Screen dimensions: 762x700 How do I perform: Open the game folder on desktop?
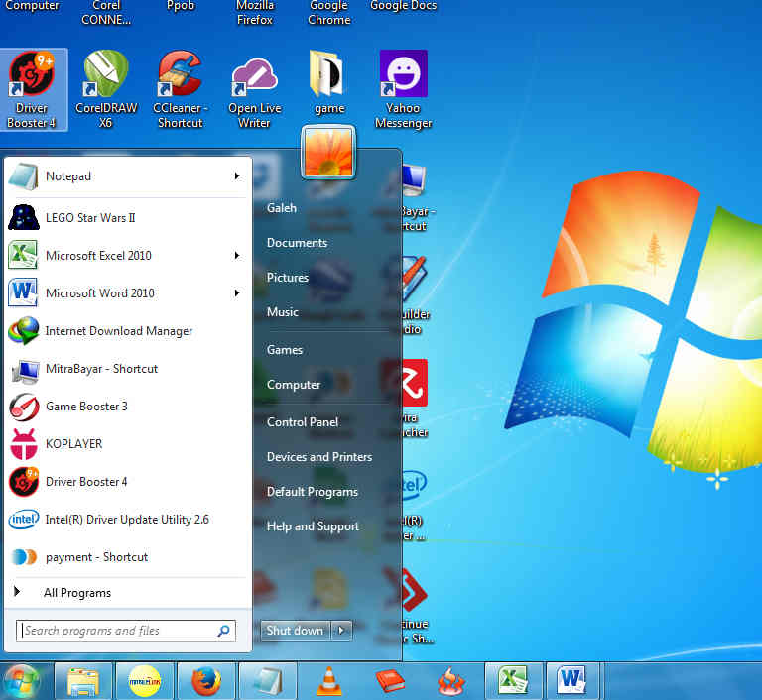pos(328,83)
